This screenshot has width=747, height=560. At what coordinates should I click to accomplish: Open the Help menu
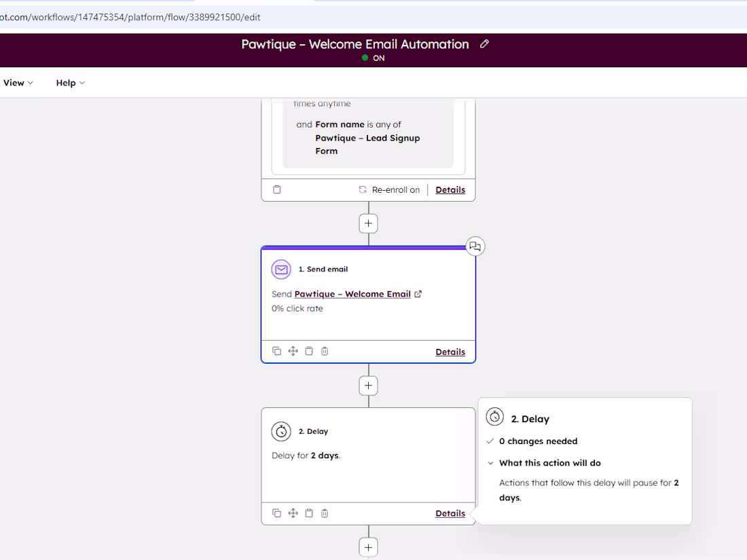71,83
